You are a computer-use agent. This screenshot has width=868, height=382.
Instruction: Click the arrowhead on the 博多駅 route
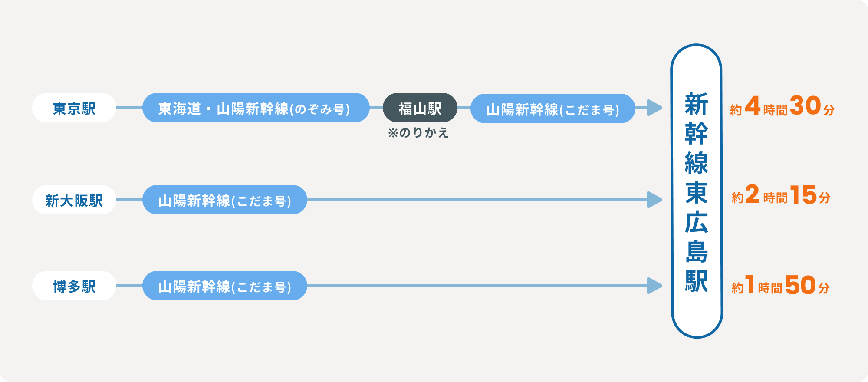coord(654,286)
